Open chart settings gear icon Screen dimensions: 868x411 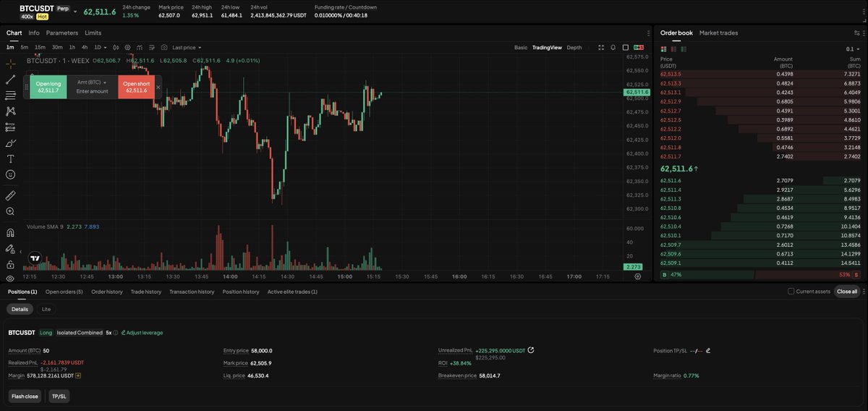point(127,47)
